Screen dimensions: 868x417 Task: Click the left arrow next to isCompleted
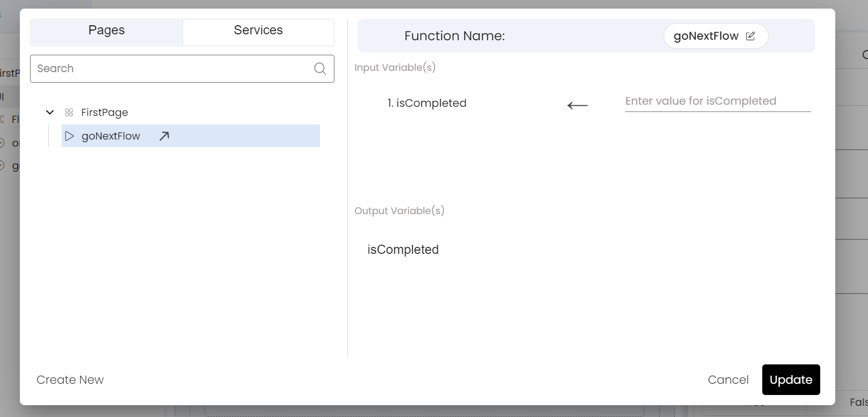click(x=578, y=105)
